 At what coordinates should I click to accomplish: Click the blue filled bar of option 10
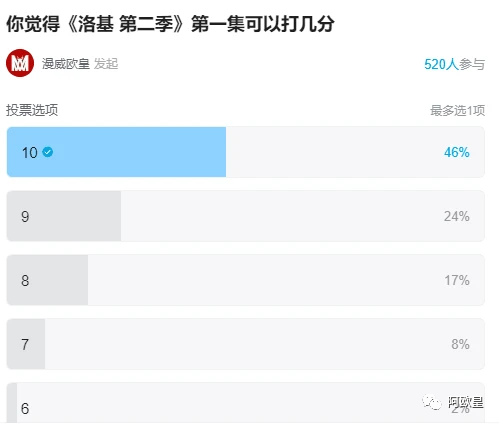point(116,152)
